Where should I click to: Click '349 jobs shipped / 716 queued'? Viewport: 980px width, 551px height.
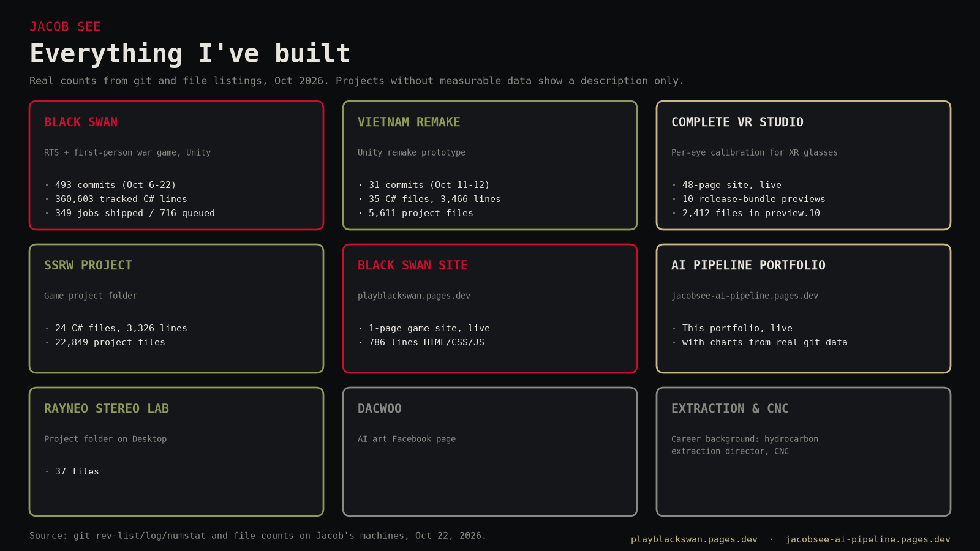coord(135,213)
